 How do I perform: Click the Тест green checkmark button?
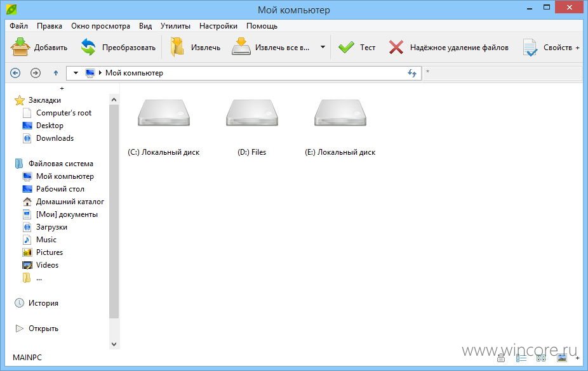coord(357,47)
